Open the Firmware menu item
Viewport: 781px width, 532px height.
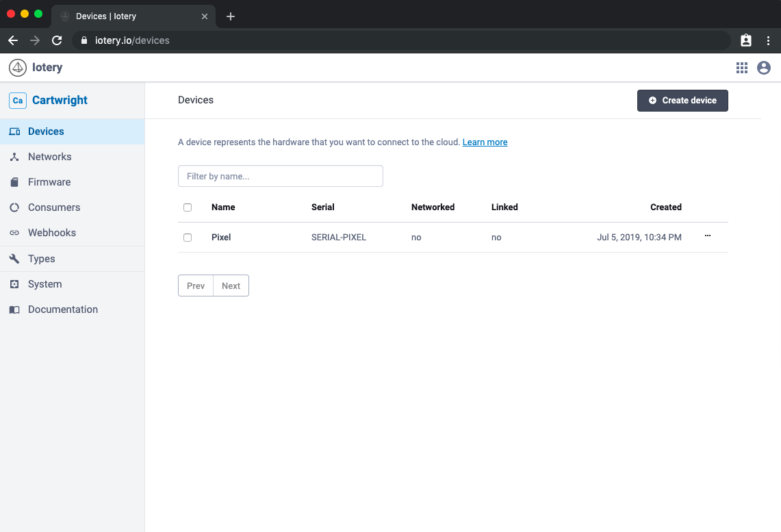click(x=73, y=182)
